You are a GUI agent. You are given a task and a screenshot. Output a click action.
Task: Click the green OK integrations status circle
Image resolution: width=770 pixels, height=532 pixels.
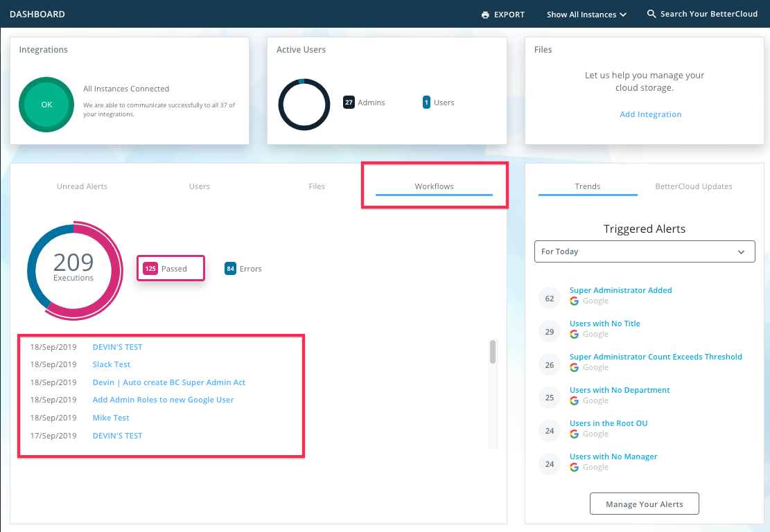46,105
